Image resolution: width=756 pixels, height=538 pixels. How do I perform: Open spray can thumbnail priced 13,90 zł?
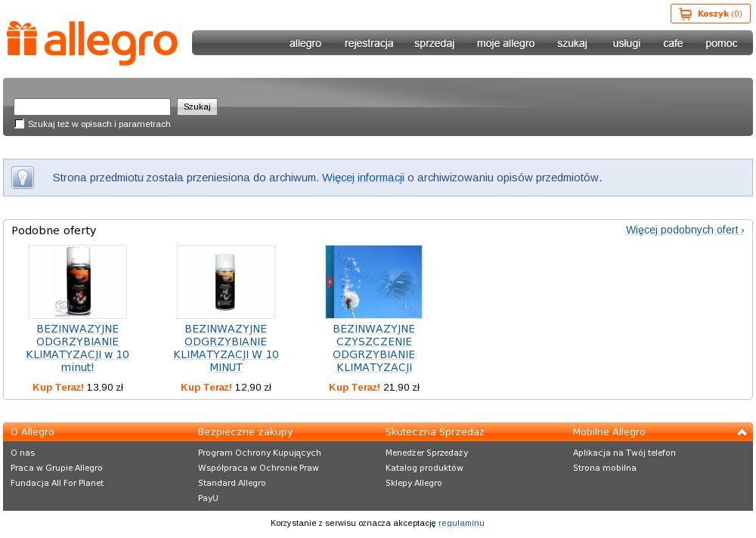tap(78, 282)
